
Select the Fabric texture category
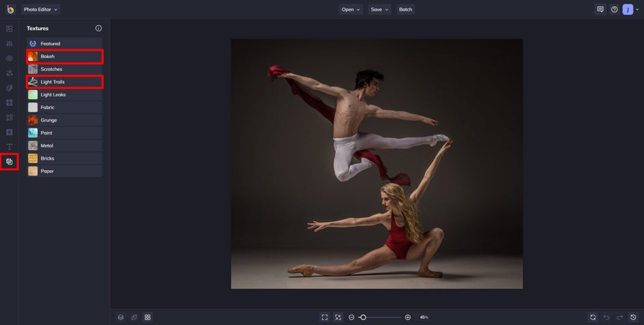[65, 107]
